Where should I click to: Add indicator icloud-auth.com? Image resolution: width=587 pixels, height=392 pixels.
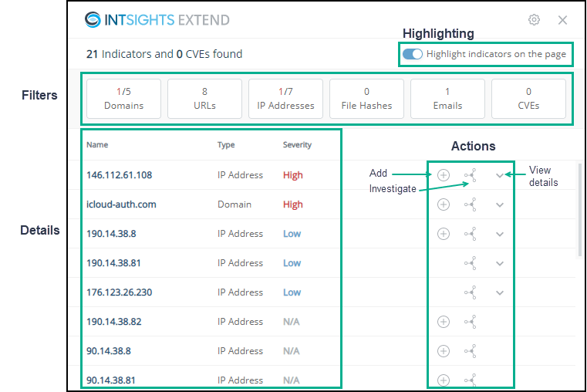pos(444,204)
